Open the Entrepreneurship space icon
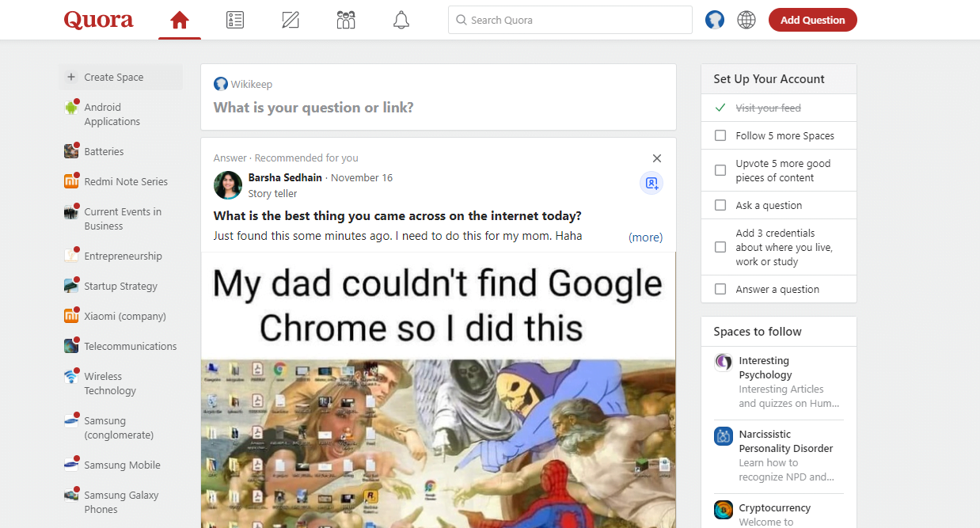 pos(71,256)
